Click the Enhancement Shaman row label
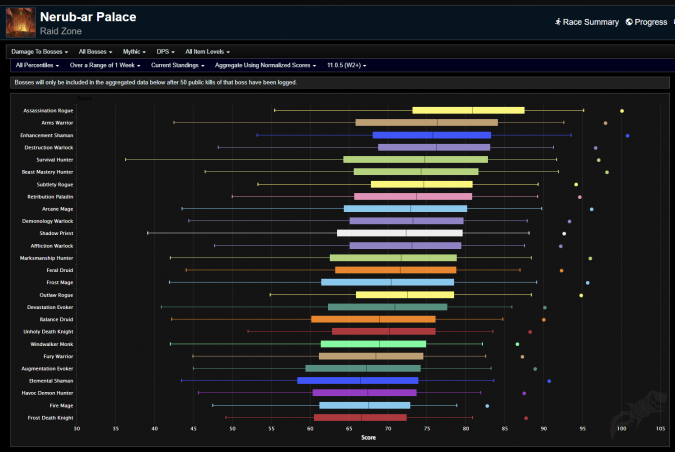The height and width of the screenshot is (452, 675). 46,135
